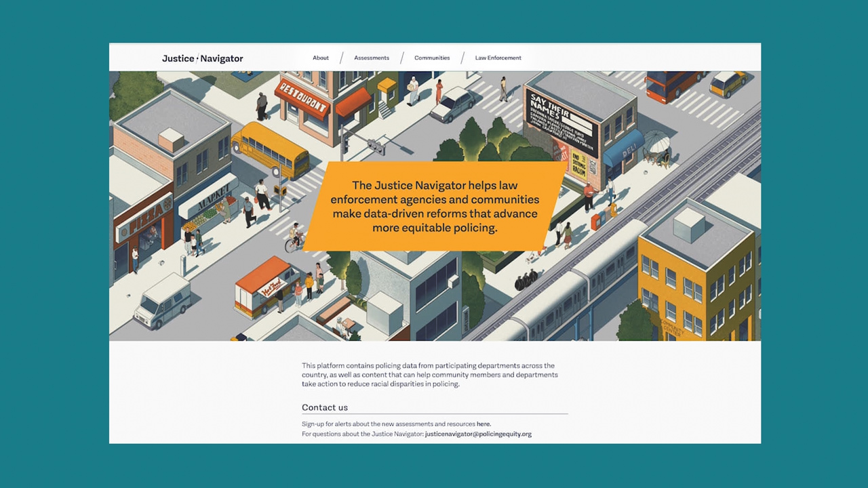Viewport: 868px width, 488px height.
Task: Go to the Assessments page
Action: 372,58
